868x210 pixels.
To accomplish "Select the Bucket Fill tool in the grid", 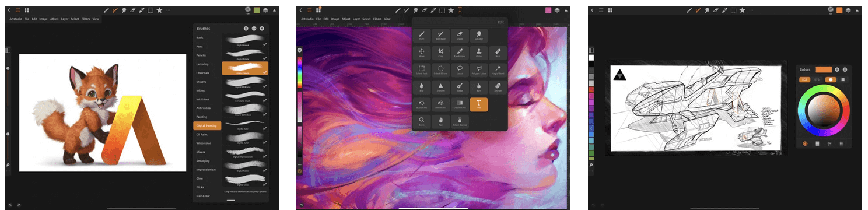I will click(421, 104).
